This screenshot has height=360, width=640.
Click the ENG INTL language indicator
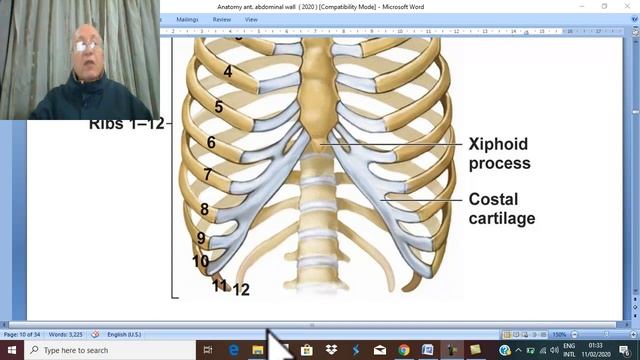point(569,350)
